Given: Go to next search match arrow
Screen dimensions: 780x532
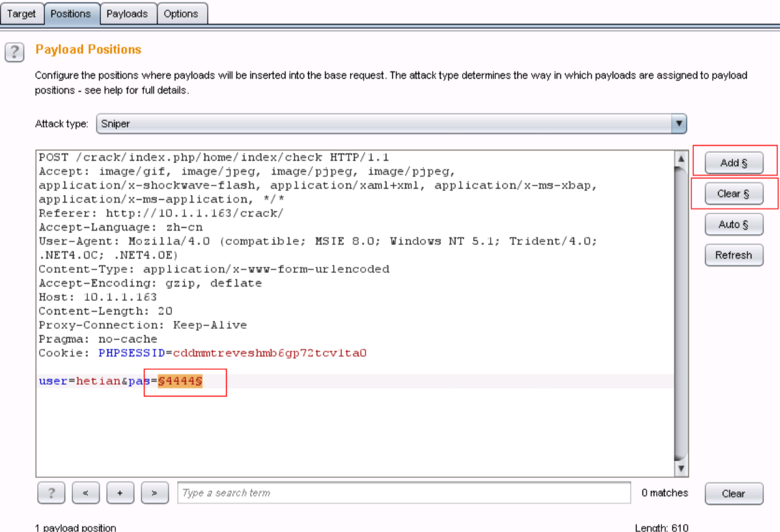Looking at the screenshot, I should click(154, 493).
